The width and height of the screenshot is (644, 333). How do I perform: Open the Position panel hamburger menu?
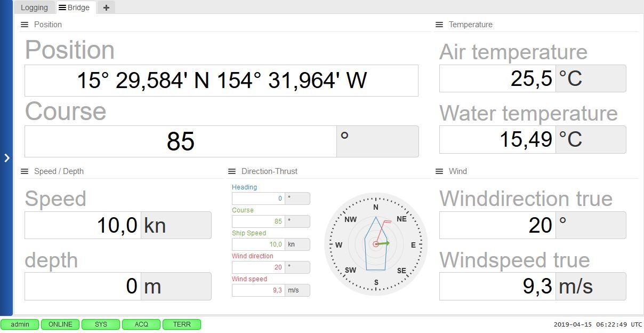tap(24, 25)
